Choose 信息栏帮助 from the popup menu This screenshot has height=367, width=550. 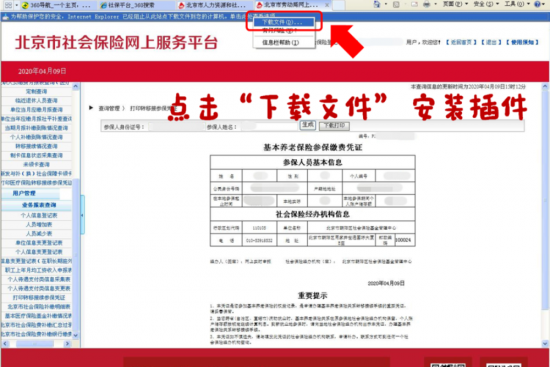281,42
